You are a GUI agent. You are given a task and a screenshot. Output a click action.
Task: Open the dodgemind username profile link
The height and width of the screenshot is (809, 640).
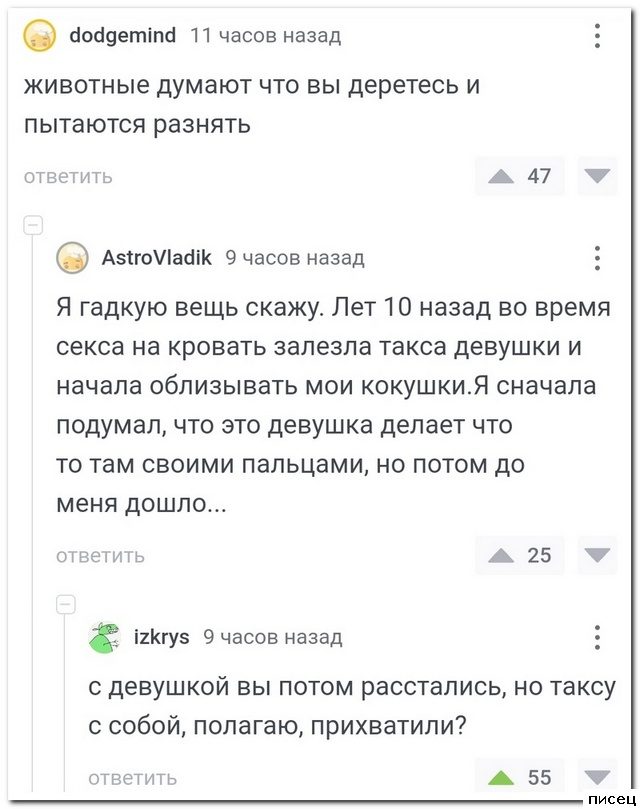click(124, 37)
